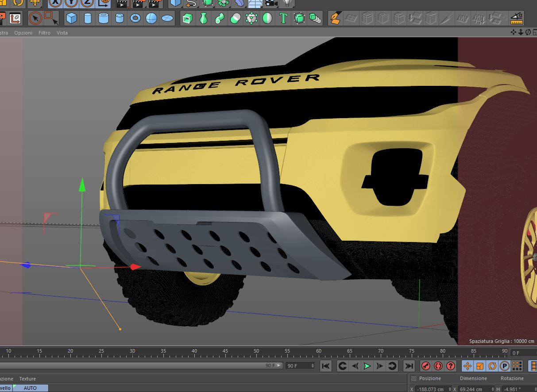Step back one frame
The height and width of the screenshot is (392, 537).
[355, 366]
